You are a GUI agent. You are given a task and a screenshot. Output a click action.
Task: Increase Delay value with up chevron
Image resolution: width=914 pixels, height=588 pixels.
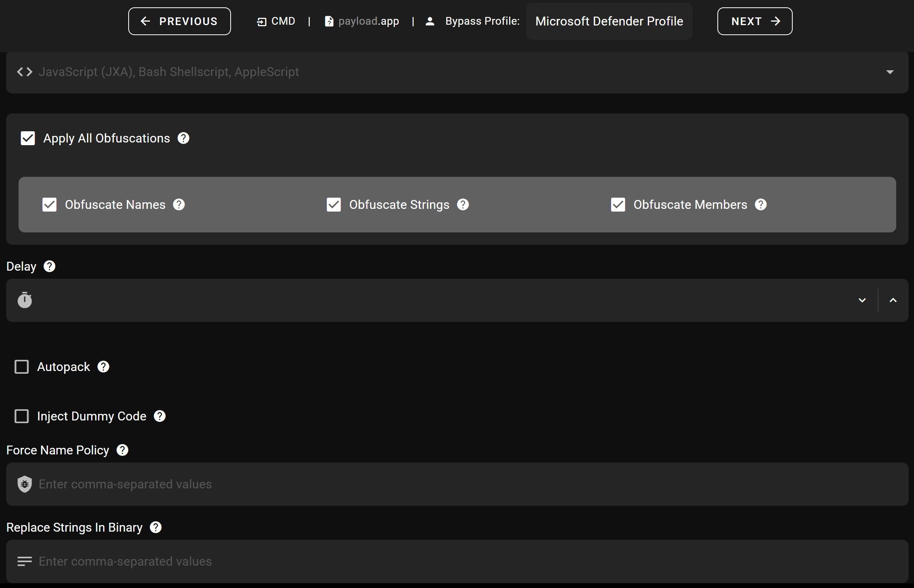coord(893,300)
